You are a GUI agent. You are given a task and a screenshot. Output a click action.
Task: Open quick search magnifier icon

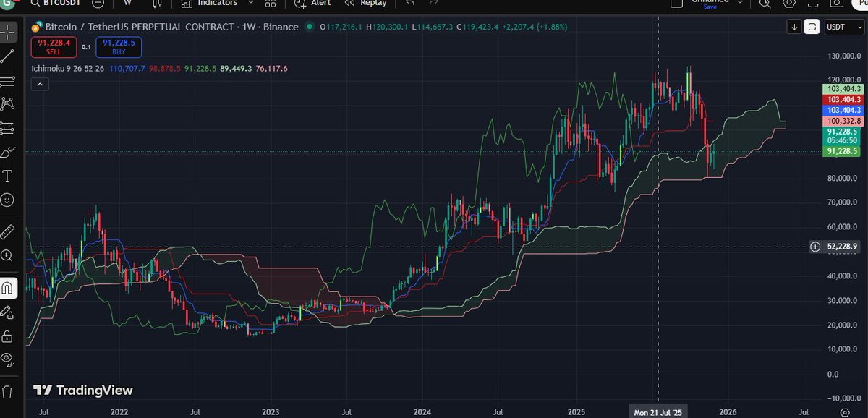click(x=765, y=3)
